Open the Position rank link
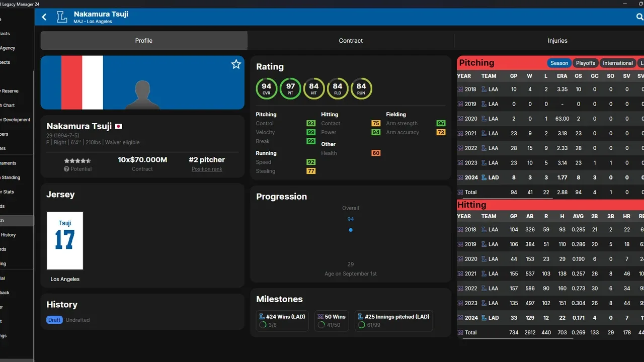The width and height of the screenshot is (644, 362). click(207, 169)
